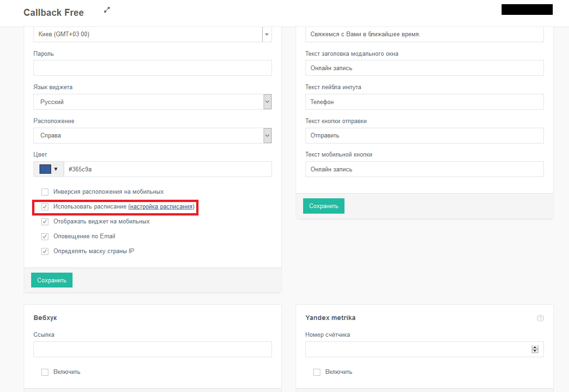Toggle the 'Использовать расписание' checkbox
The image size is (569, 392).
(45, 207)
